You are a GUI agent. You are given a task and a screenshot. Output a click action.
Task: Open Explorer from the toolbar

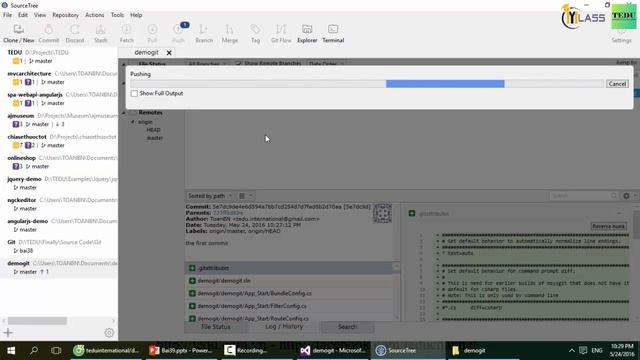pos(307,33)
